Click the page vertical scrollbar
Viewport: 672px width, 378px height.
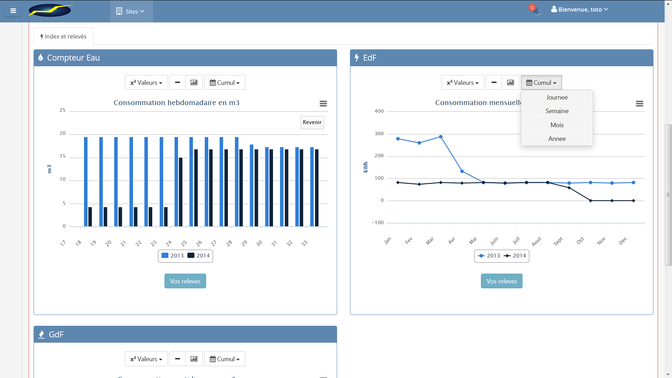(668, 195)
